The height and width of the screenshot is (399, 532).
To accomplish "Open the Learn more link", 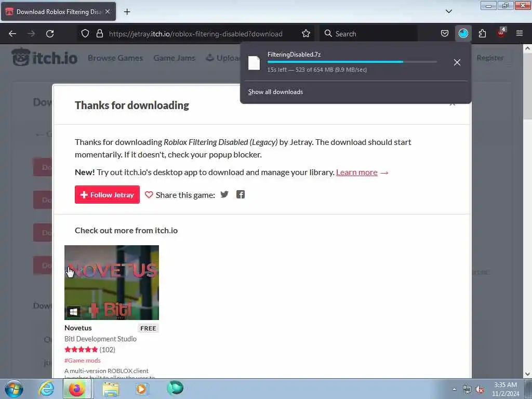I will click(x=356, y=172).
